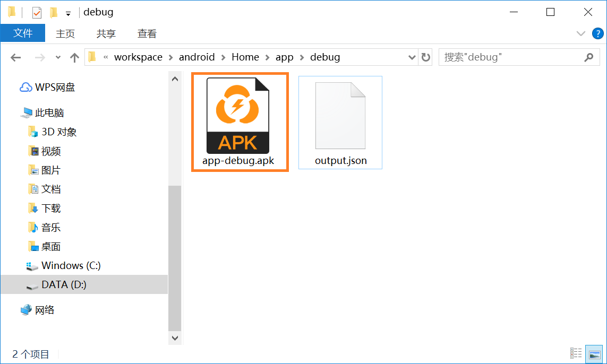Open the recent locations dropdown
607x364 pixels.
point(58,57)
